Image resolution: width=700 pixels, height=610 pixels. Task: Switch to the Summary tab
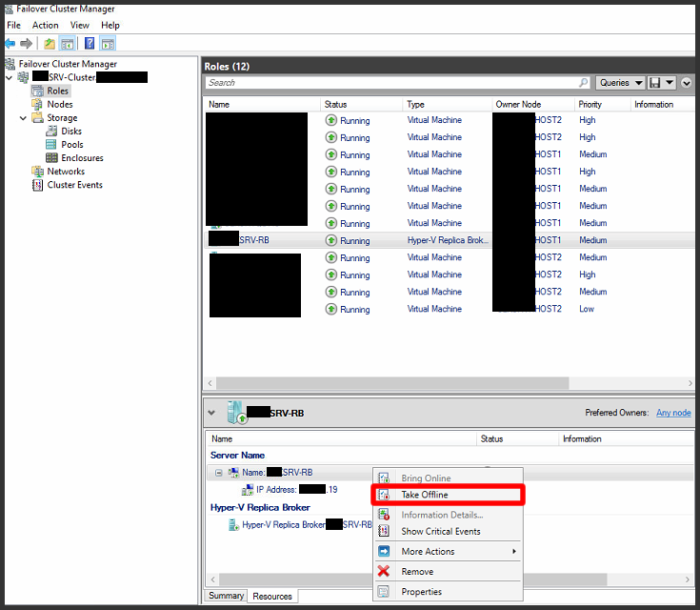point(226,596)
